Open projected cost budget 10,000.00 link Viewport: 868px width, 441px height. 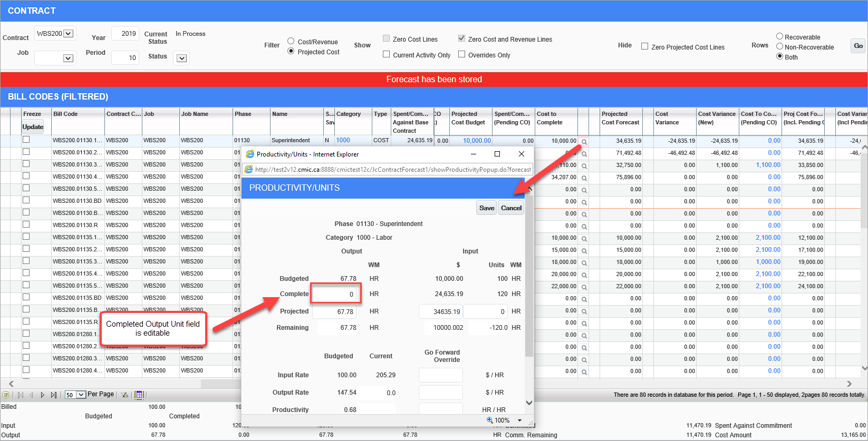click(477, 141)
